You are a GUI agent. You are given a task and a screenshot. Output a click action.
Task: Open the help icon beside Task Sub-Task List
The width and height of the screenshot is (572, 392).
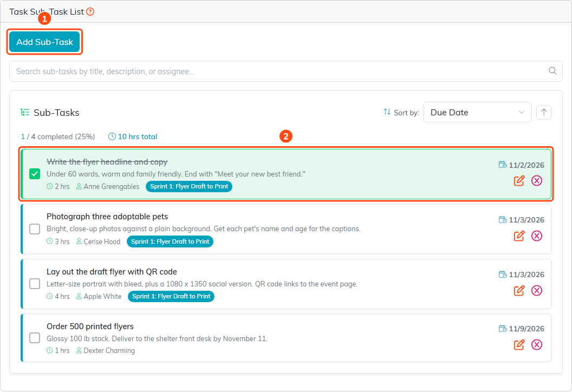[x=90, y=12]
